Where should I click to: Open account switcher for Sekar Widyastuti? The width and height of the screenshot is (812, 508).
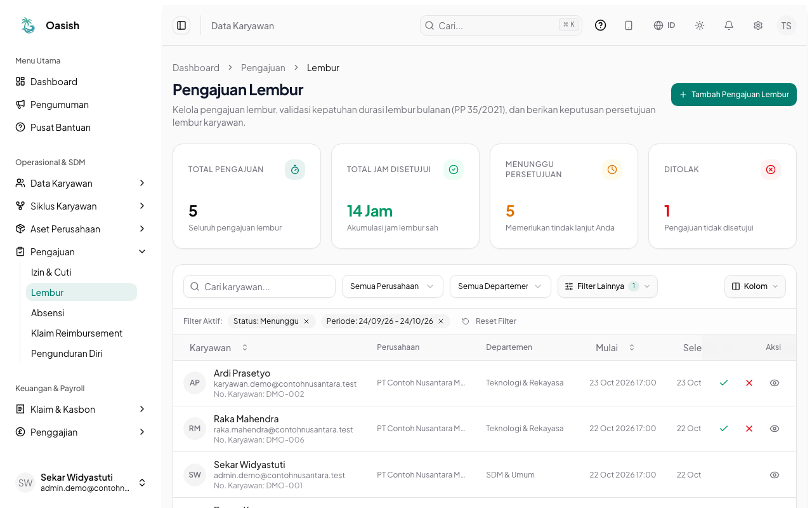[x=81, y=483]
